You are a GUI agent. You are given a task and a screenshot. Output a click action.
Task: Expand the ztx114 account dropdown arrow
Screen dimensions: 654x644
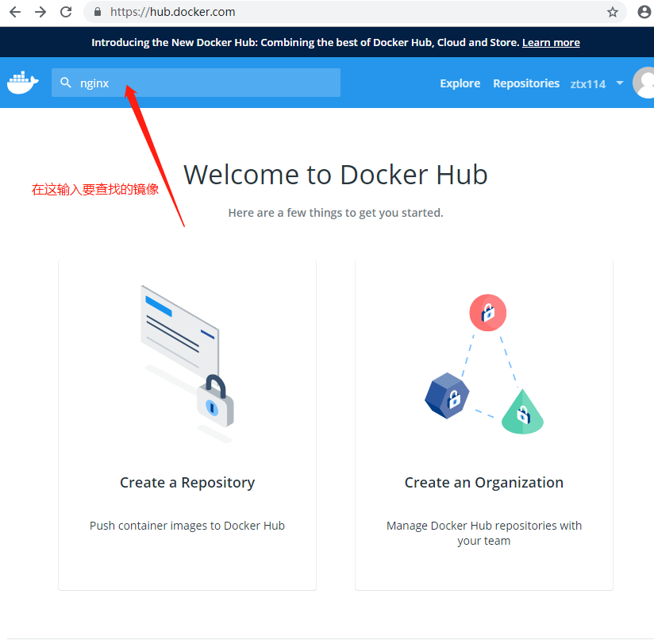[620, 83]
